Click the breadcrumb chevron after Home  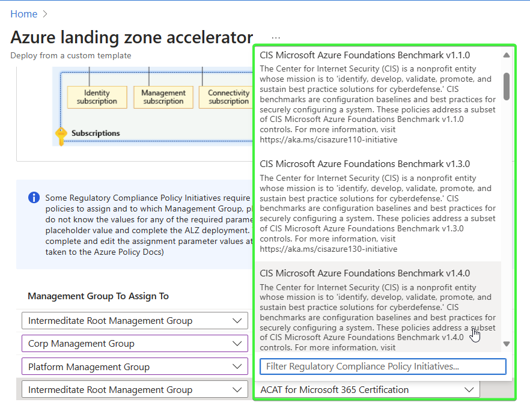pos(45,14)
